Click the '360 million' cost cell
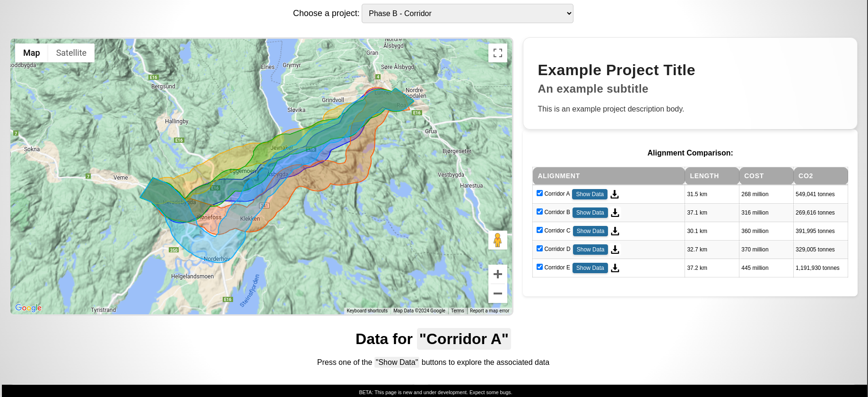868x397 pixels. 766,231
